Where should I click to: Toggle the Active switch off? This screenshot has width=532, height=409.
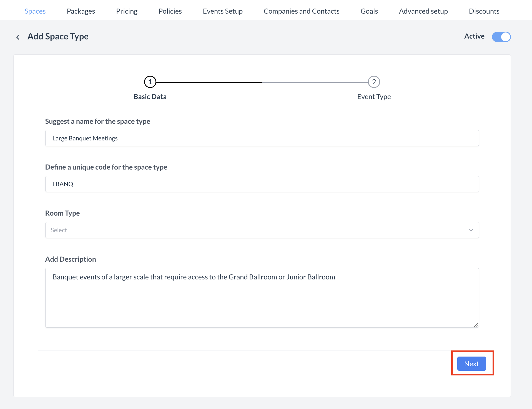tap(501, 37)
